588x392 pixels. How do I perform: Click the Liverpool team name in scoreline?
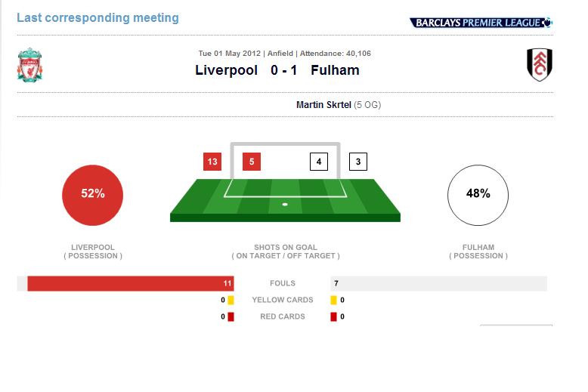tap(226, 70)
